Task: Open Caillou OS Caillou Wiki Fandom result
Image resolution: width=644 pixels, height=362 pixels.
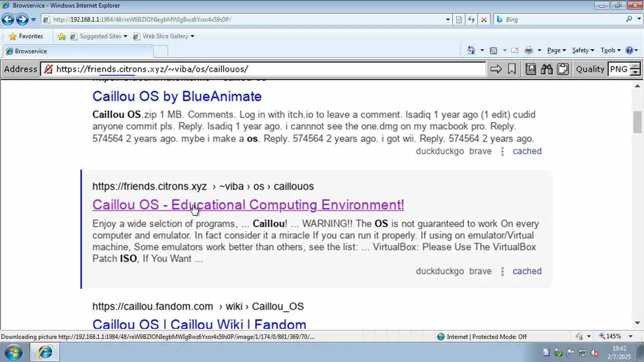Action: (x=199, y=324)
